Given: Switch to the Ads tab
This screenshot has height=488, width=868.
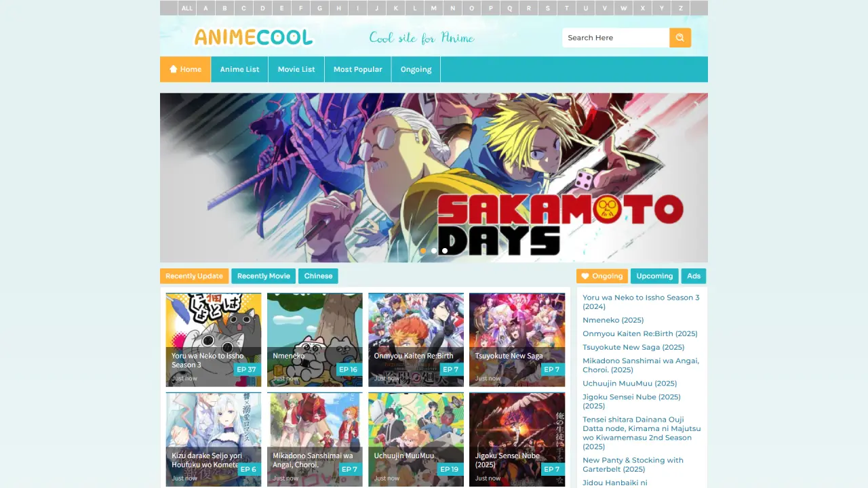Looking at the screenshot, I should pyautogui.click(x=694, y=276).
